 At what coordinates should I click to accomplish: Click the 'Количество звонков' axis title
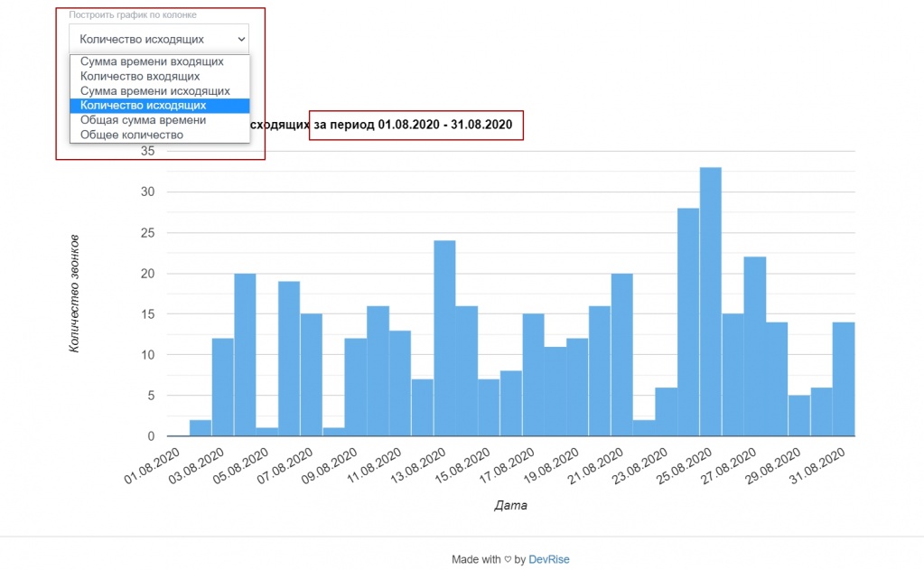pos(74,294)
